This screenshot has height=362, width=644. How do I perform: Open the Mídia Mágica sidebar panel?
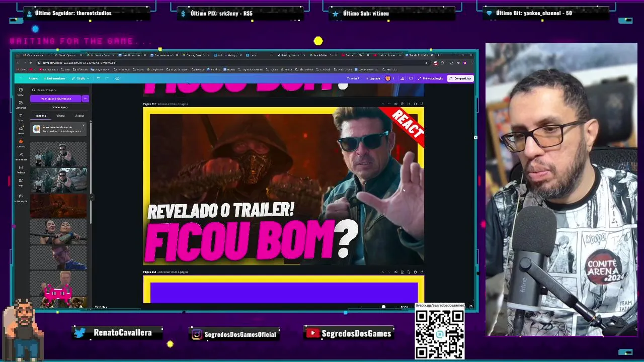coord(21,198)
